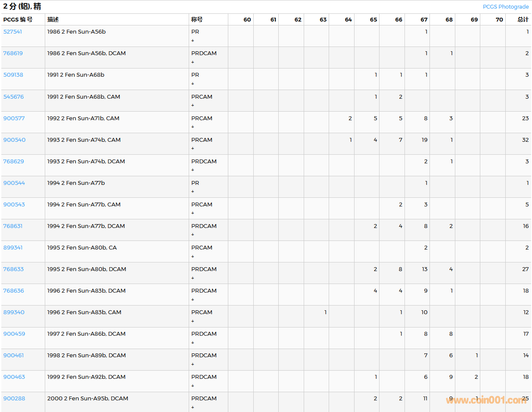This screenshot has height=412, width=532.
Task: Click description text 1999 2 Fen Sun-A92b, DCAM
Action: [87, 377]
